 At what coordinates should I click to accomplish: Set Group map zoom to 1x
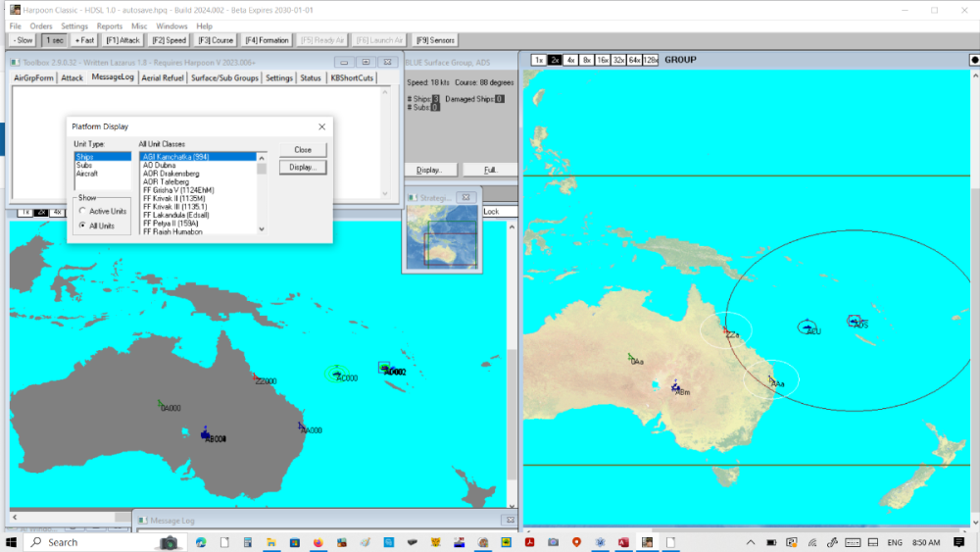[x=538, y=60]
